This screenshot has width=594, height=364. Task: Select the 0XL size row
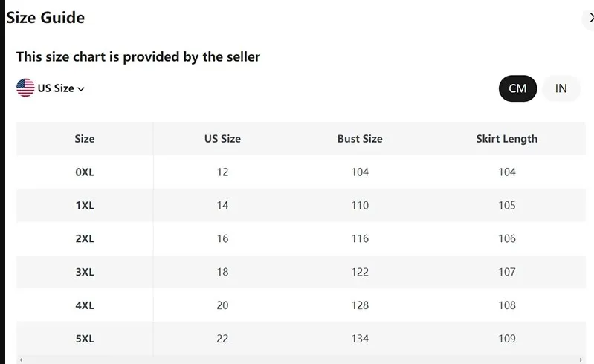(85, 172)
